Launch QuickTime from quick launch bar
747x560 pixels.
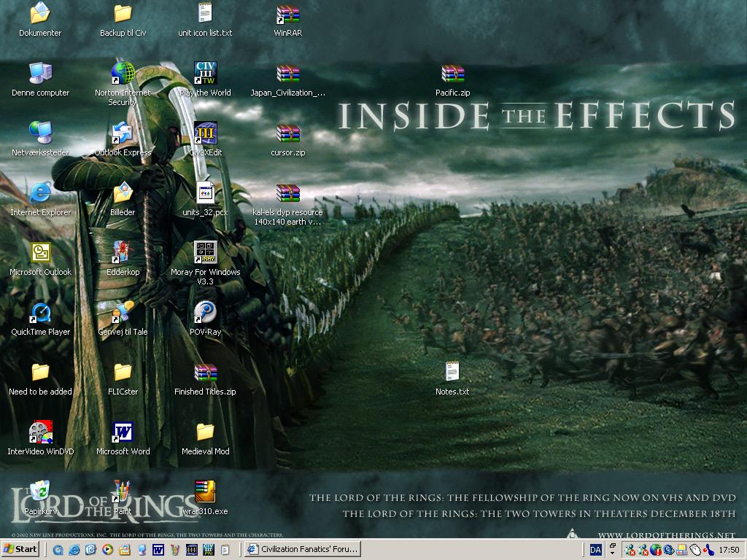[58, 550]
